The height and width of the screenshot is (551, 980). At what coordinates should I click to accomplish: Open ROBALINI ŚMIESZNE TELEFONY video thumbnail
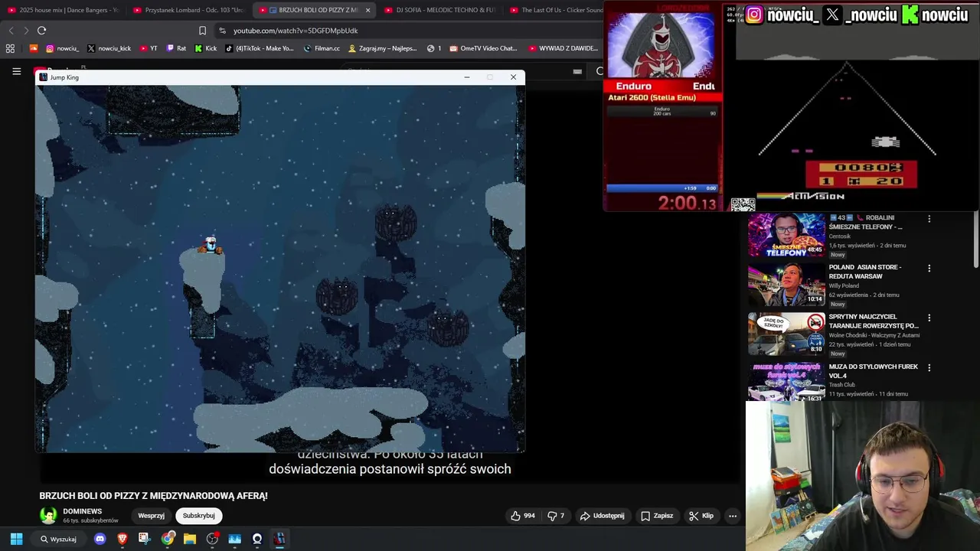tap(786, 235)
